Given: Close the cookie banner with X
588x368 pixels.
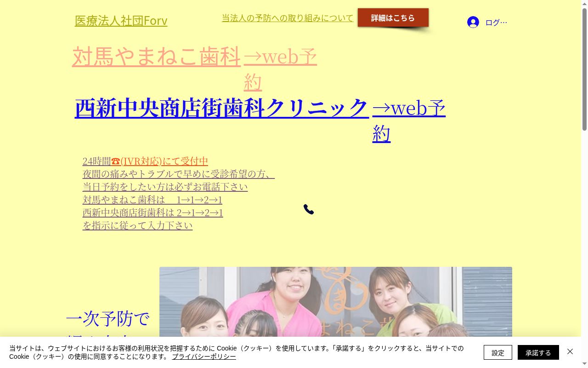Looking at the screenshot, I should pos(570,351).
